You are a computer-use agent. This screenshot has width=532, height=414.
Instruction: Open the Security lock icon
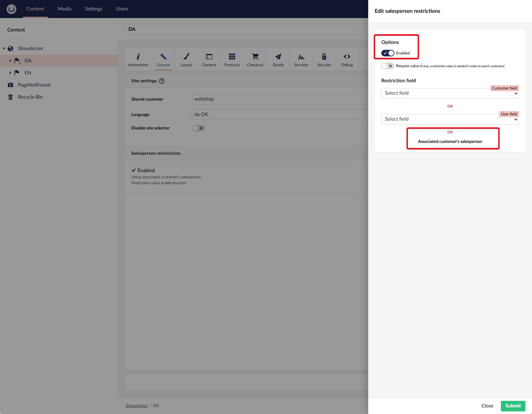[324, 57]
